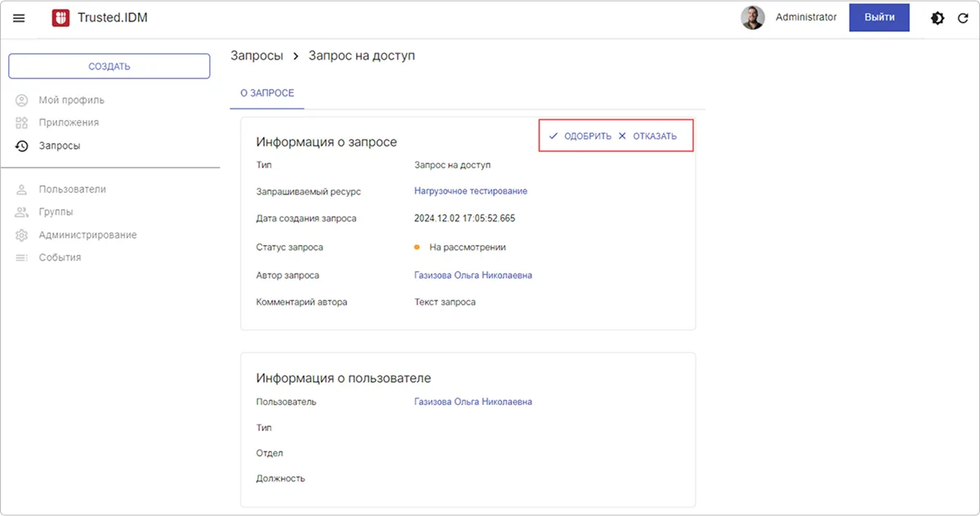
Task: Toggle approval by clicking the checkmark icon
Action: [x=555, y=136]
